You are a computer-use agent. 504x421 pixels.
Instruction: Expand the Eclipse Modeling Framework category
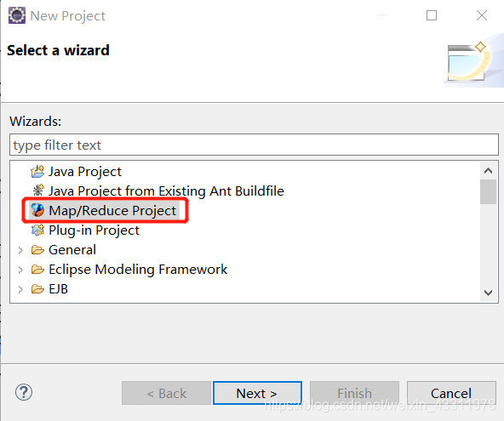point(20,270)
